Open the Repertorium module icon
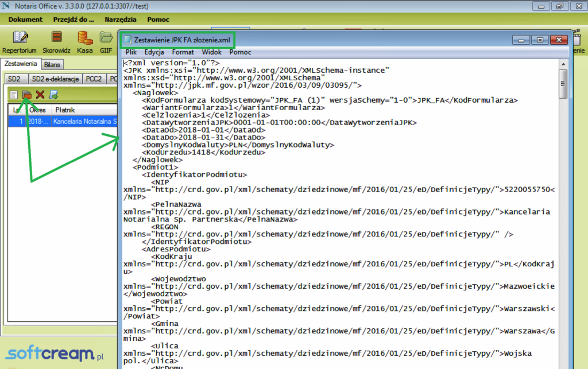 (x=20, y=37)
